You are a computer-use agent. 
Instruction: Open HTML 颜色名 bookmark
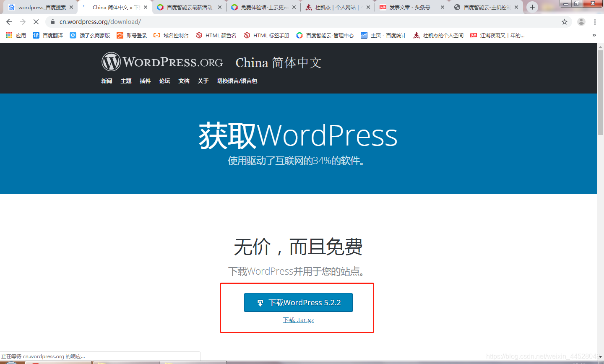click(x=216, y=35)
